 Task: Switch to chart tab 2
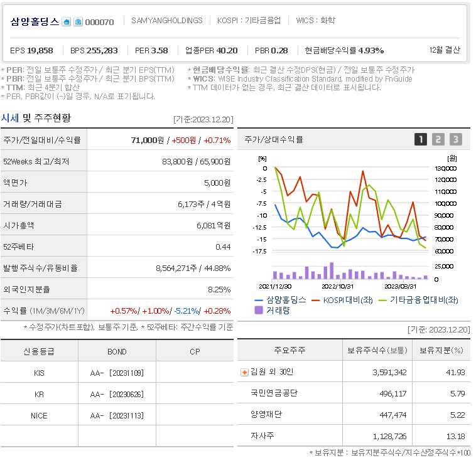(x=438, y=139)
